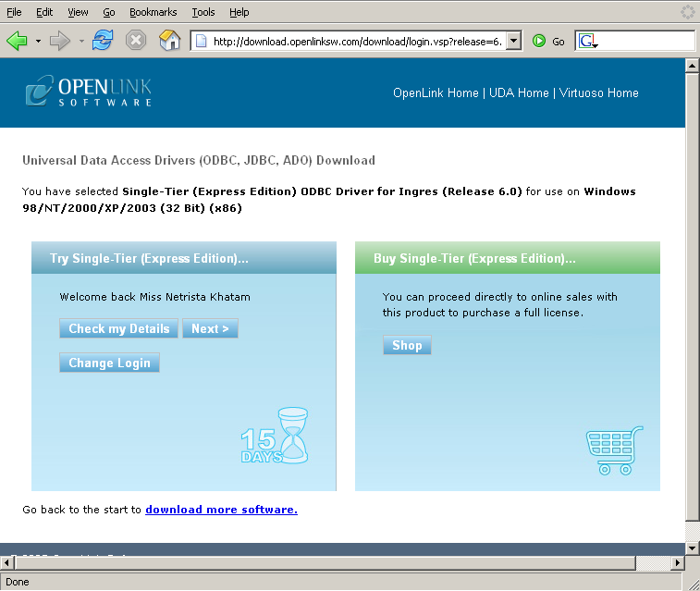Click the horizontal scrollbar thumb
Viewport: 700px width, 591px height.
pyautogui.click(x=325, y=563)
